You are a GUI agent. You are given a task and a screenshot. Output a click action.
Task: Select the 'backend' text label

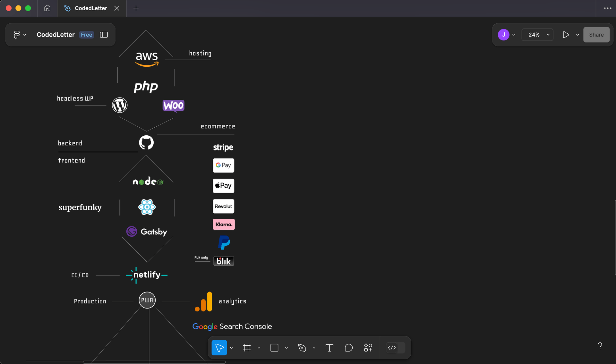point(70,143)
